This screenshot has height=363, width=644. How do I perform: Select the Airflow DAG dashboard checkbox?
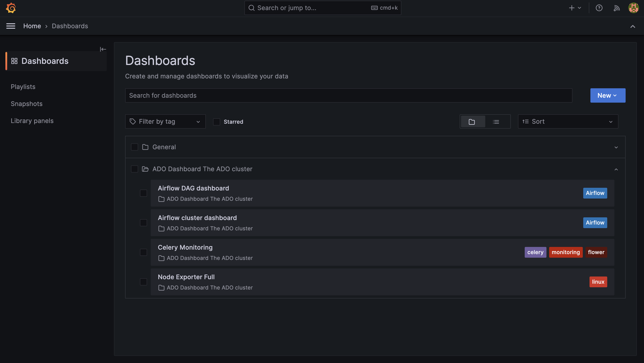coord(144,193)
